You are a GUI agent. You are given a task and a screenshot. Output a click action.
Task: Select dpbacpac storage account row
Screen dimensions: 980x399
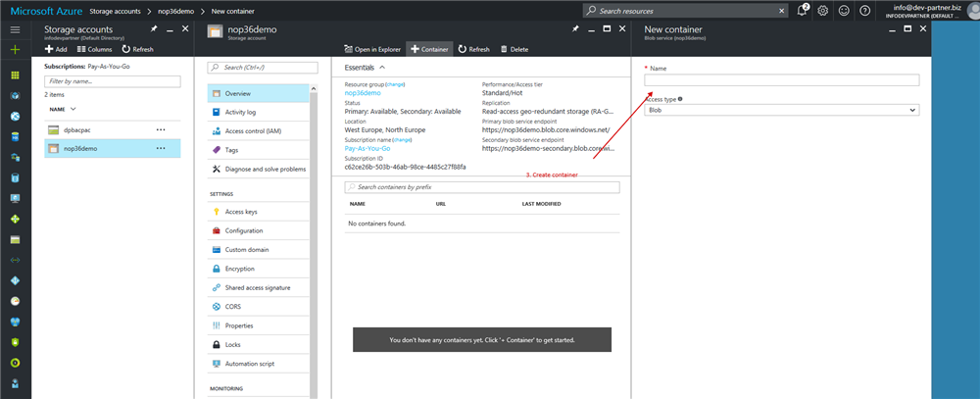click(x=113, y=129)
